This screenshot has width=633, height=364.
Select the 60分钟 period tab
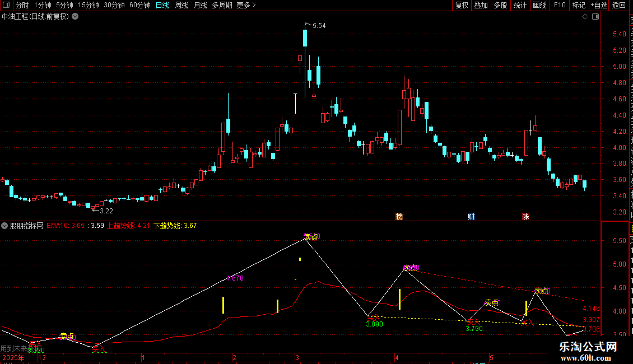pyautogui.click(x=140, y=5)
